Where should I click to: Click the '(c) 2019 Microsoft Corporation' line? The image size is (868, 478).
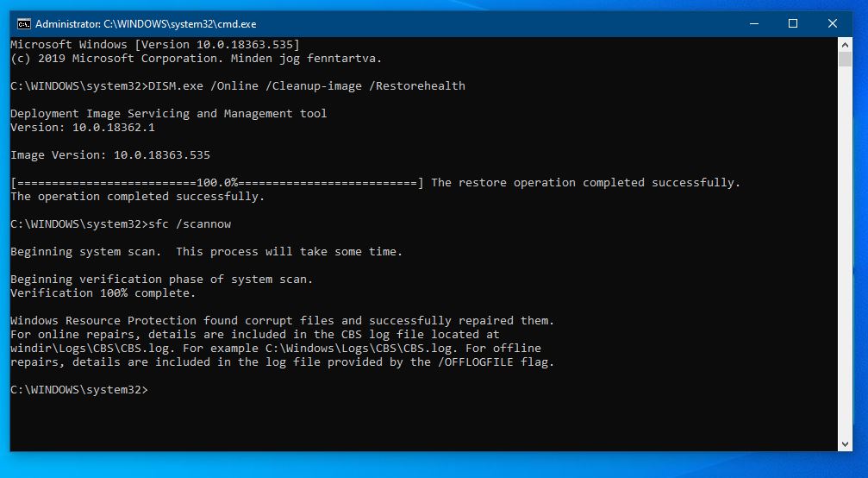click(196, 58)
